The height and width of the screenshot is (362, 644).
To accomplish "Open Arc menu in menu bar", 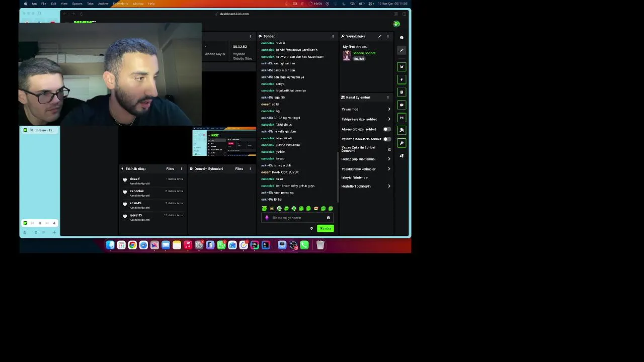I will click(x=34, y=4).
